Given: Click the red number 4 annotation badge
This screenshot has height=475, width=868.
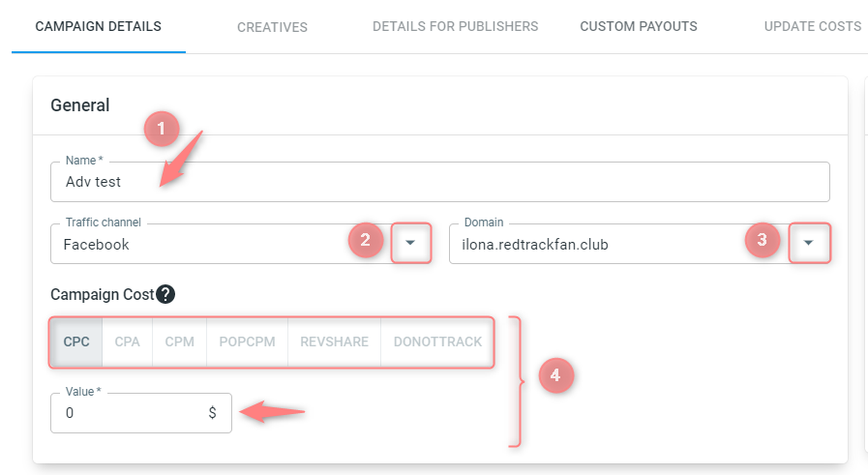Looking at the screenshot, I should click(555, 375).
